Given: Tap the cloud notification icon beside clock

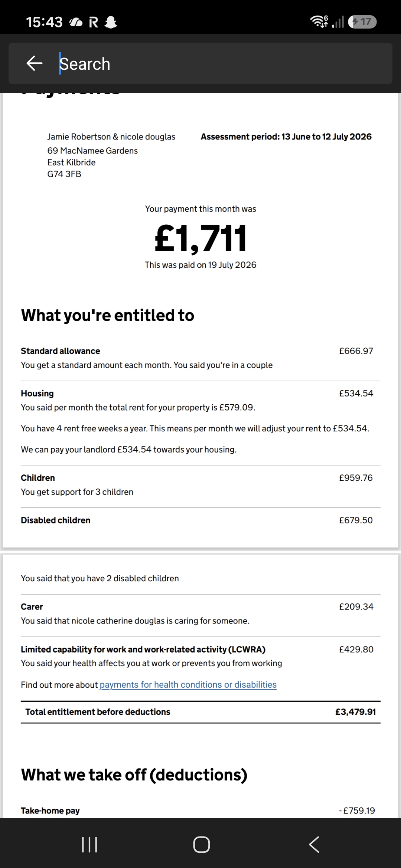Looking at the screenshot, I should tap(76, 23).
